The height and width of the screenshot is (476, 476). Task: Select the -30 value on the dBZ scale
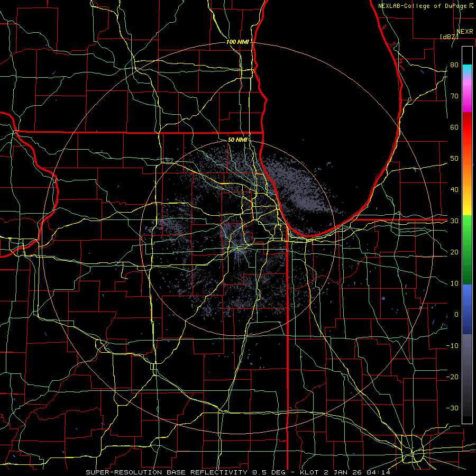coord(452,408)
